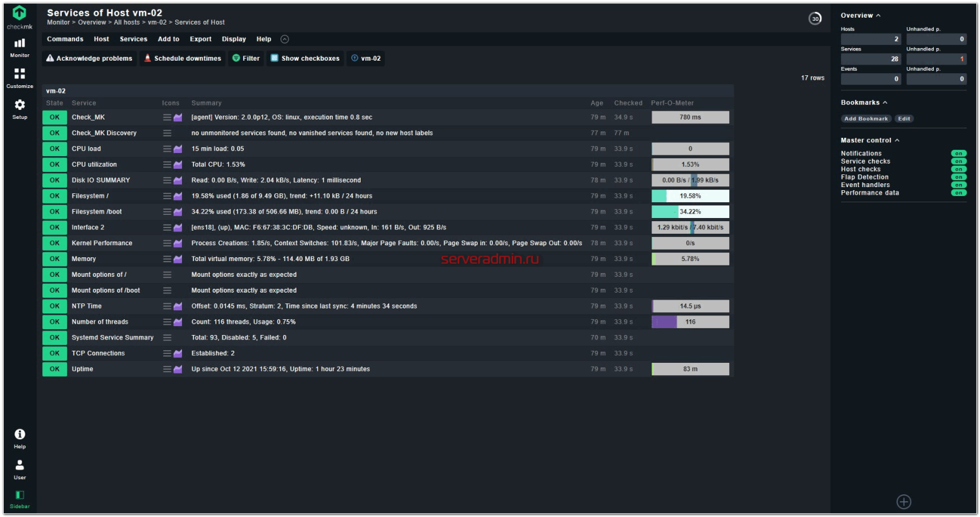Open the Kernel Performance service link
980x517 pixels.
(102, 243)
